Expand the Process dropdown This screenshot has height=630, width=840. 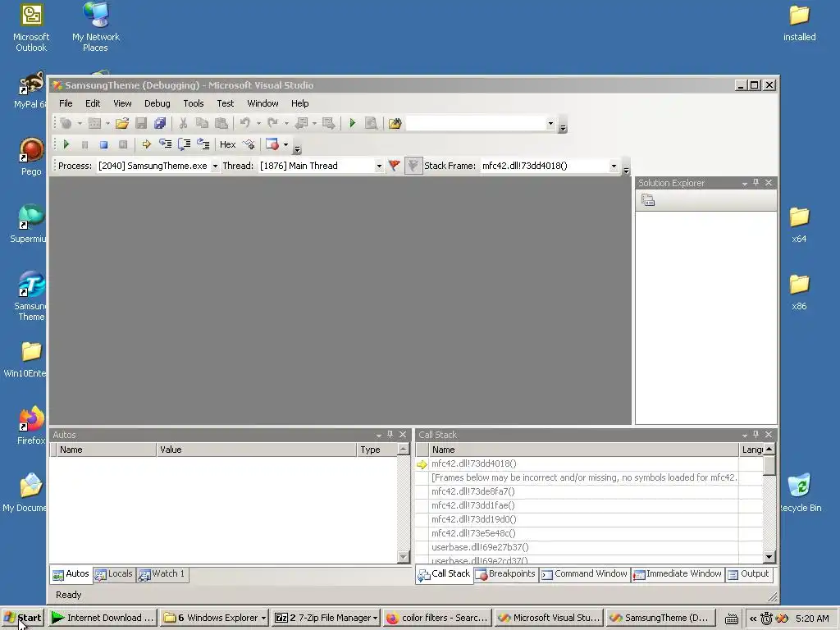pyautogui.click(x=215, y=166)
